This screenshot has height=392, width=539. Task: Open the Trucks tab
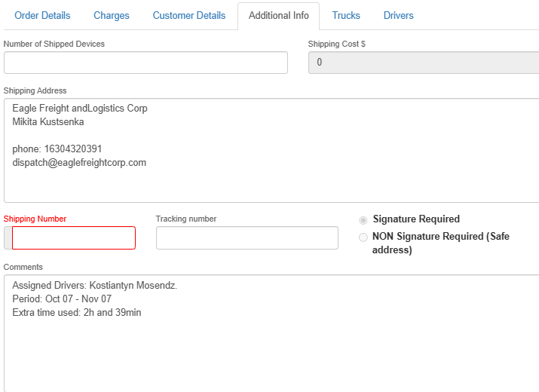(x=346, y=16)
